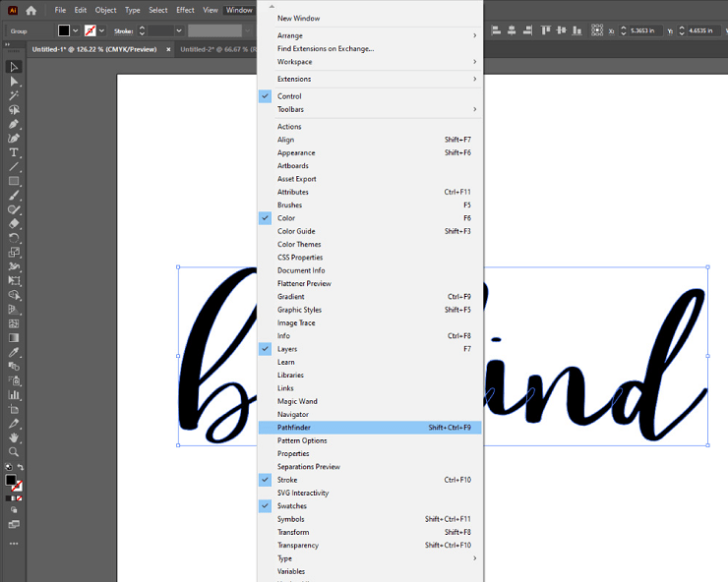This screenshot has width=728, height=582.
Task: Open the Effect menu
Action: [185, 10]
